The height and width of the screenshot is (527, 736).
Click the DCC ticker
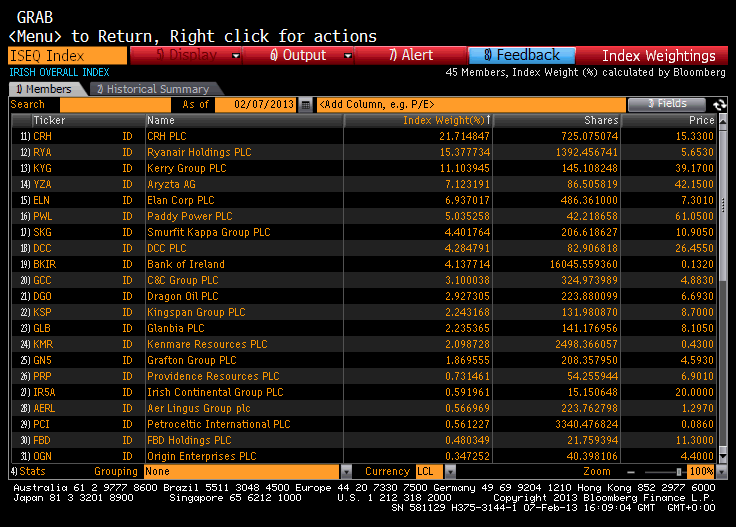click(42, 248)
